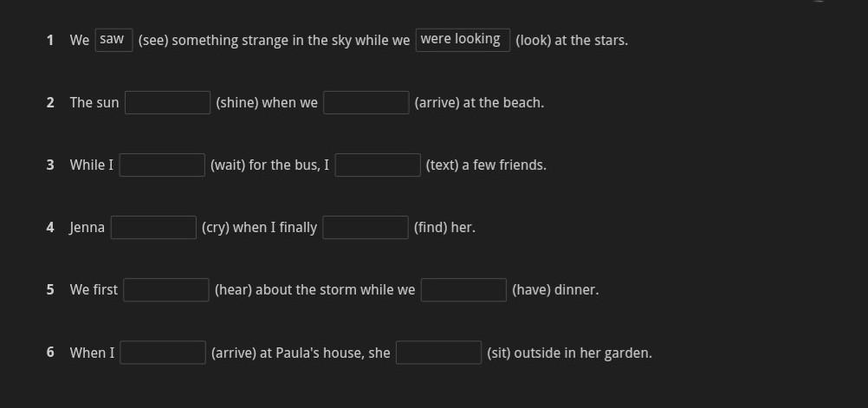Click the 'were looking' answer box
868x408 pixels.
click(463, 40)
